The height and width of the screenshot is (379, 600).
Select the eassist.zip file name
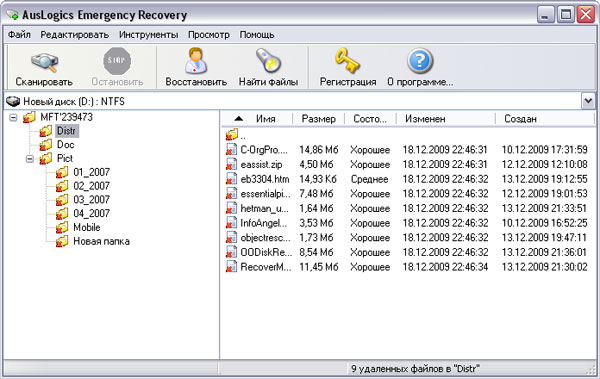click(x=261, y=165)
